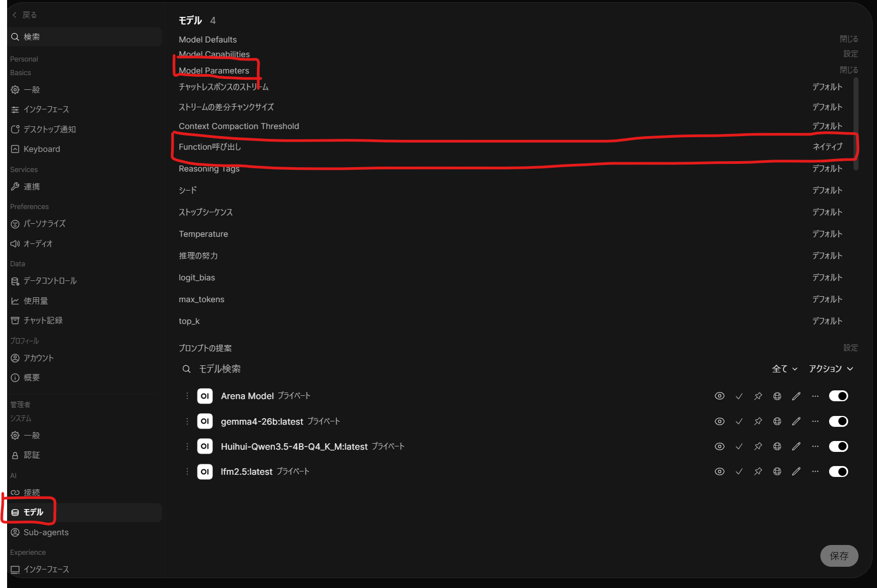This screenshot has width=877, height=588.
Task: Click the parameters list scrollbar
Action: 856,124
